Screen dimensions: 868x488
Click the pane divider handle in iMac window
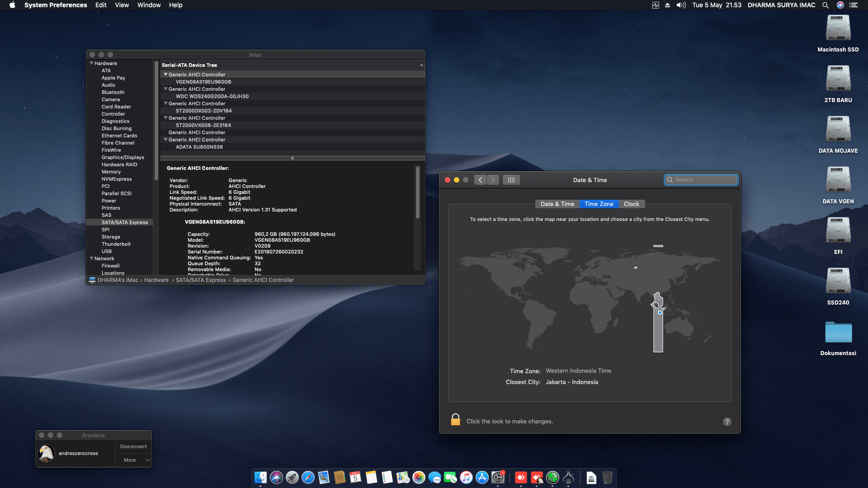[292, 158]
